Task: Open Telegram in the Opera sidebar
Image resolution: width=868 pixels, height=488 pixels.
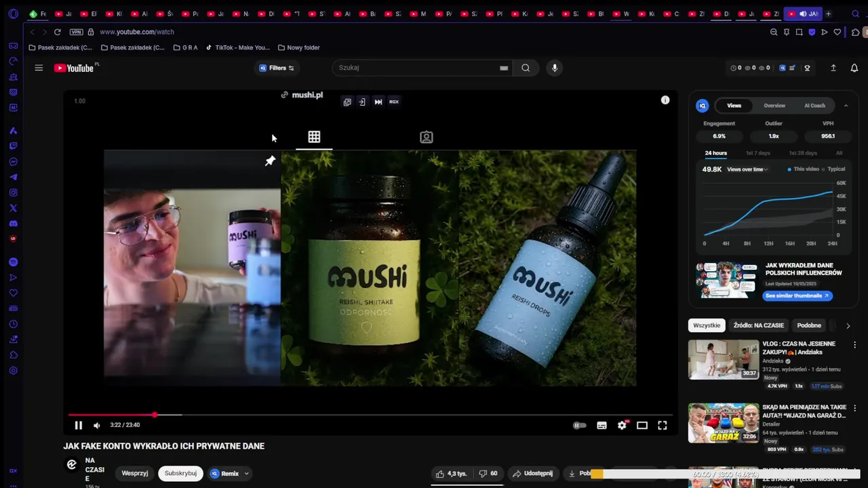Action: pyautogui.click(x=13, y=177)
